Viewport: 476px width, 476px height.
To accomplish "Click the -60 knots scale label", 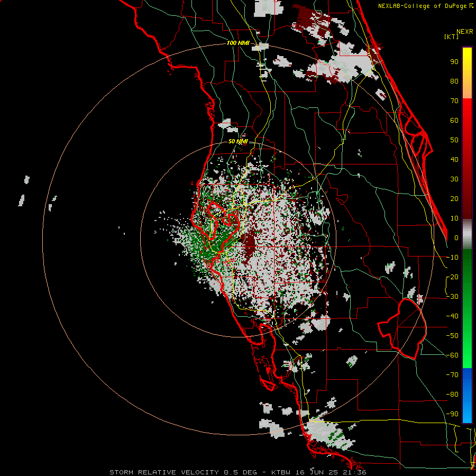I will click(452, 355).
